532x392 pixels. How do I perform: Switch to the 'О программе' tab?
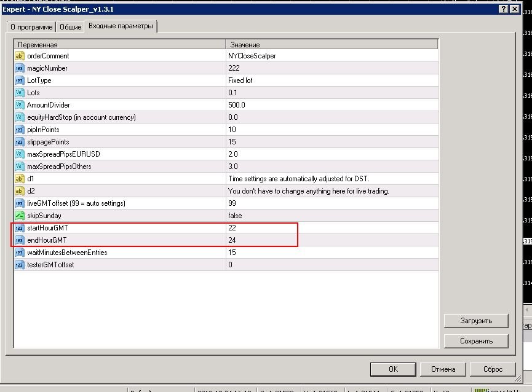point(31,27)
